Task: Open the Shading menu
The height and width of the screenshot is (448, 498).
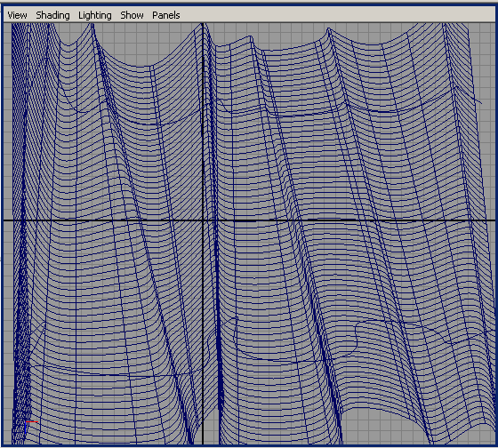Action: 52,15
